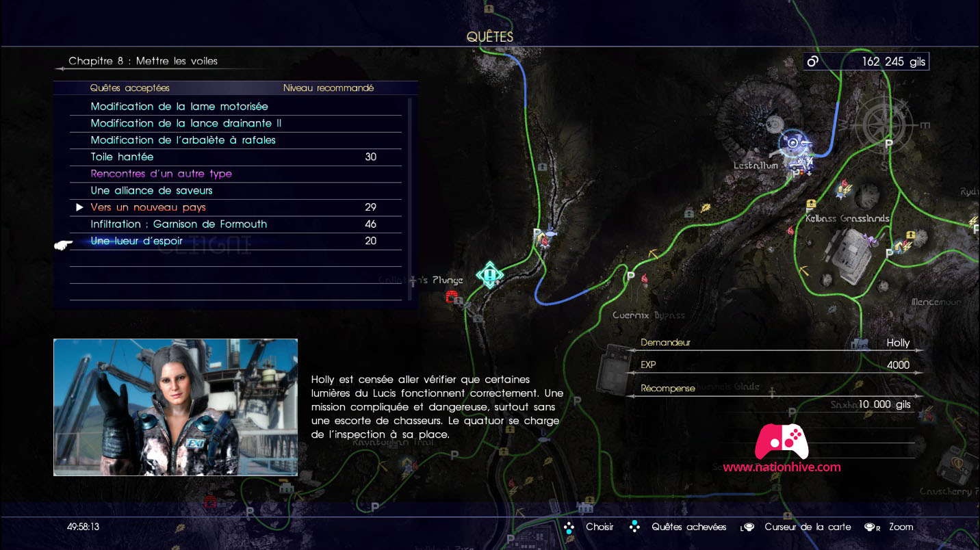The width and height of the screenshot is (980, 550).
Task: Click the left stick map cursor icon
Action: pos(747,527)
